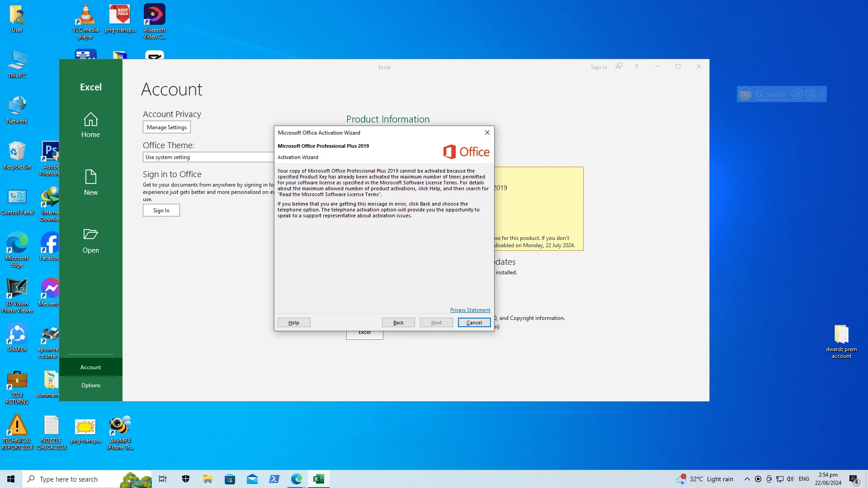
Task: Click the Back button in Activation Wizard
Action: 398,323
